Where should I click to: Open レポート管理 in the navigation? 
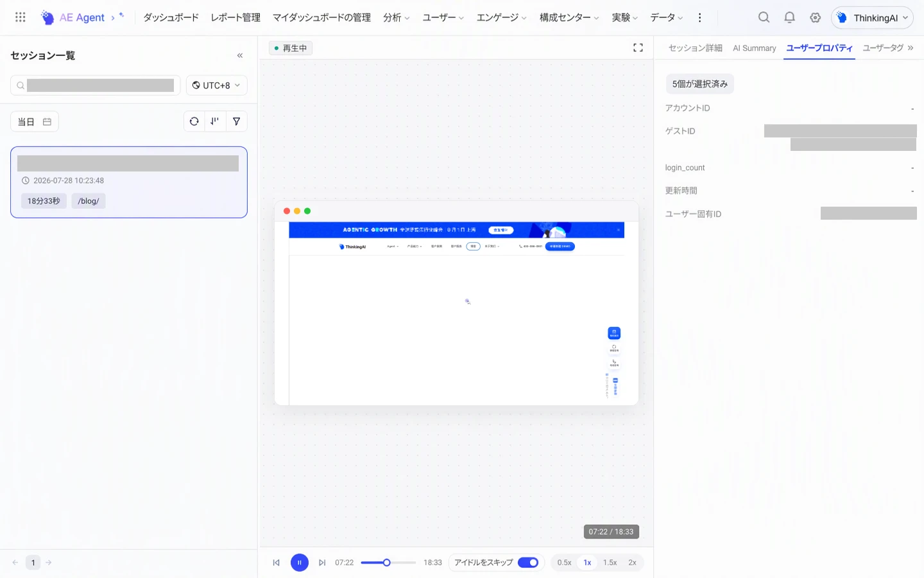click(235, 17)
